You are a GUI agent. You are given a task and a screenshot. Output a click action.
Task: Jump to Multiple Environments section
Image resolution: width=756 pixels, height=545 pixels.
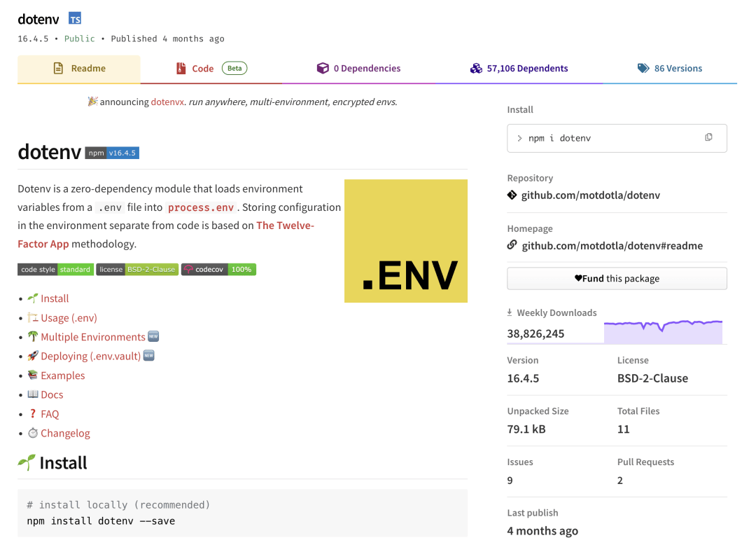coord(93,337)
